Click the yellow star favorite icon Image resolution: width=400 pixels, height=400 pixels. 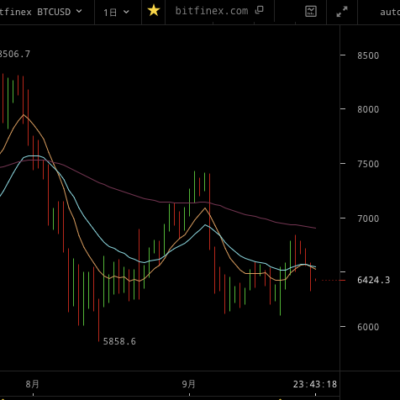click(154, 11)
